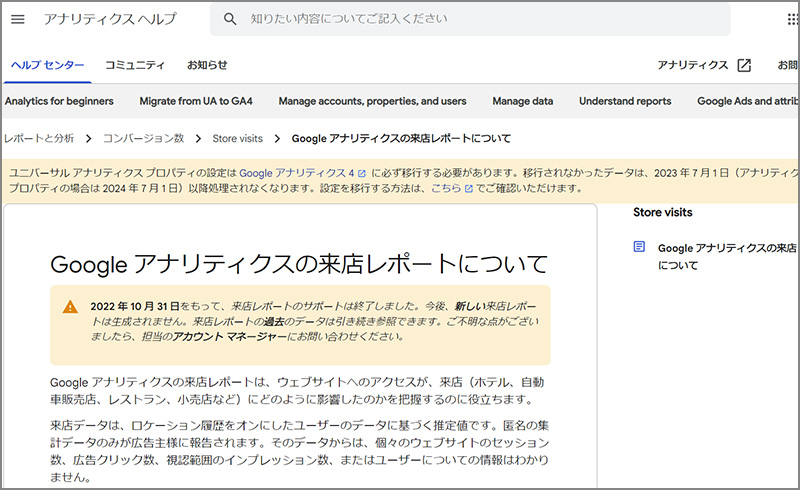Viewport: 800px width, 490px height.
Task: Click the アナリティクス product link
Action: [x=692, y=65]
